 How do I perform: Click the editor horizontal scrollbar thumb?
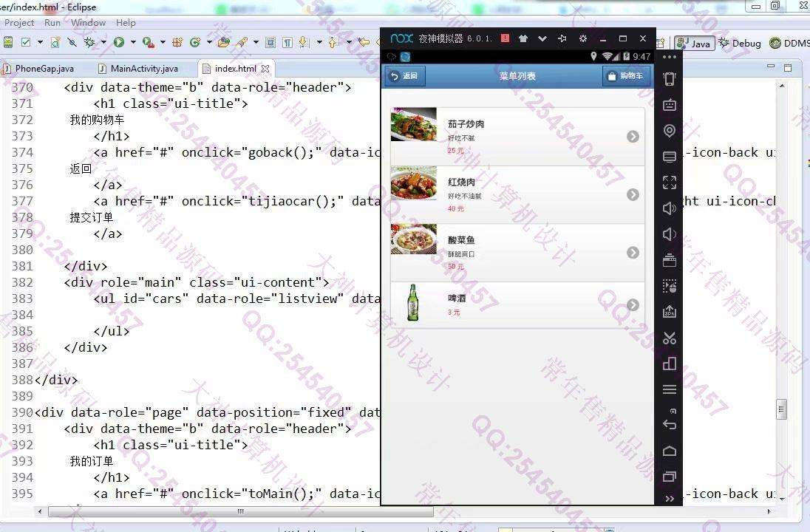[241, 511]
